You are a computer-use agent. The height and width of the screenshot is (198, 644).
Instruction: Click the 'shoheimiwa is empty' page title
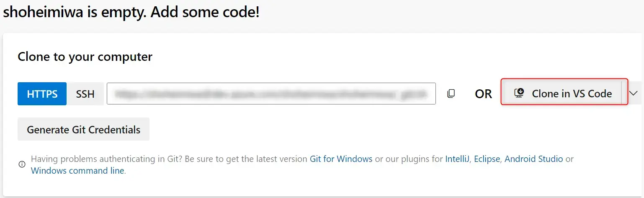[x=131, y=11]
